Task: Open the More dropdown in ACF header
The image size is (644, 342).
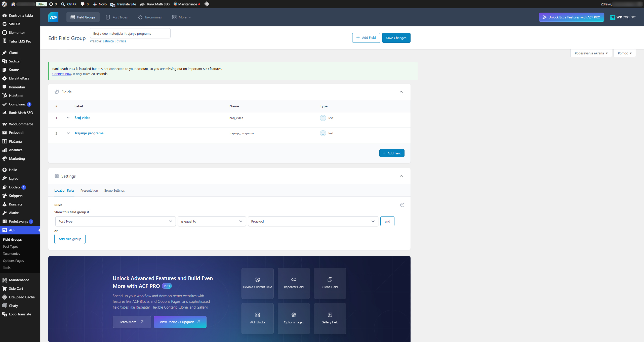Action: point(182,17)
